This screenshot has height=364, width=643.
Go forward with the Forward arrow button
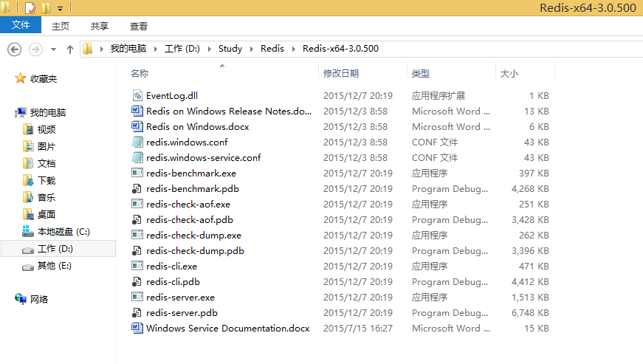point(35,49)
